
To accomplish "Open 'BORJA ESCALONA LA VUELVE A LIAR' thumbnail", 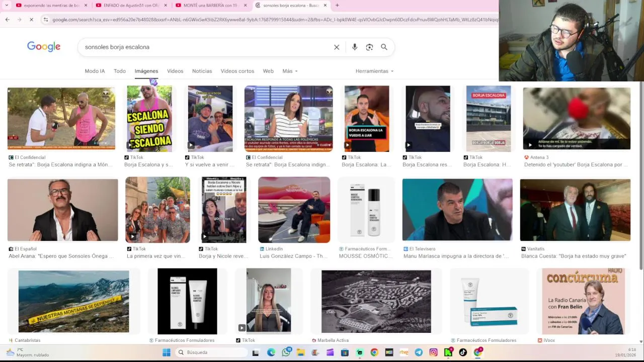I will [x=367, y=119].
